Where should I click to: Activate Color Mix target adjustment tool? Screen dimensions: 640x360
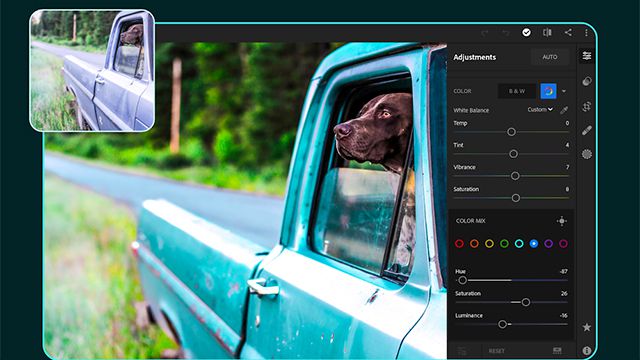point(562,221)
